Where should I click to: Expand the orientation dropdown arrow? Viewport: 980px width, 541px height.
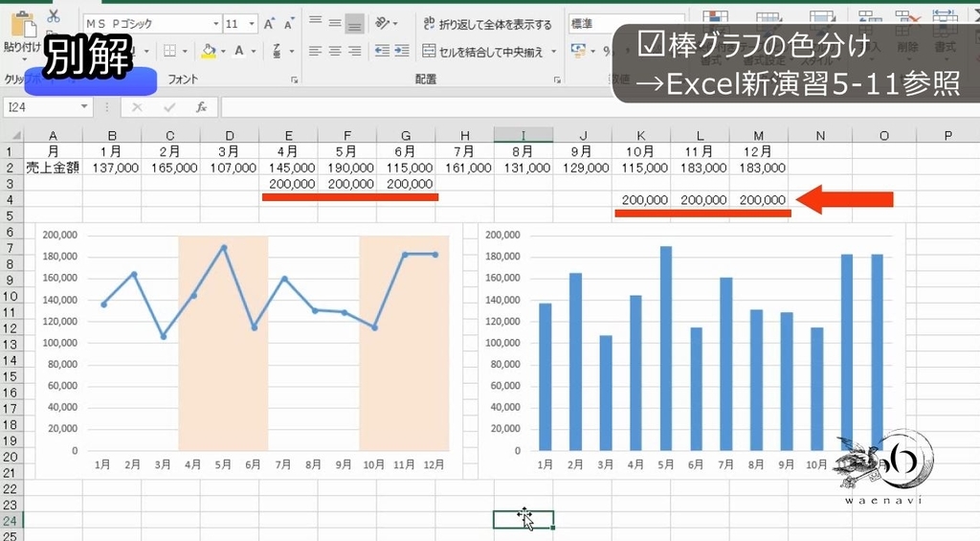pyautogui.click(x=395, y=24)
